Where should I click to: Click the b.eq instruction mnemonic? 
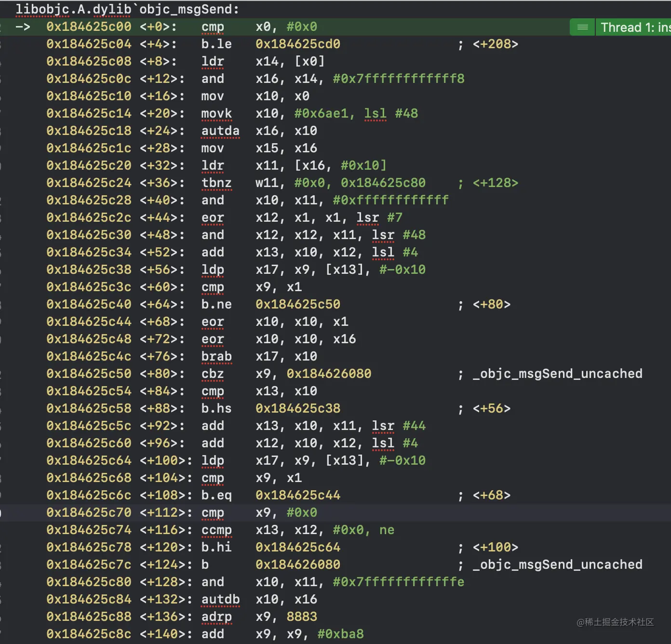tap(216, 496)
